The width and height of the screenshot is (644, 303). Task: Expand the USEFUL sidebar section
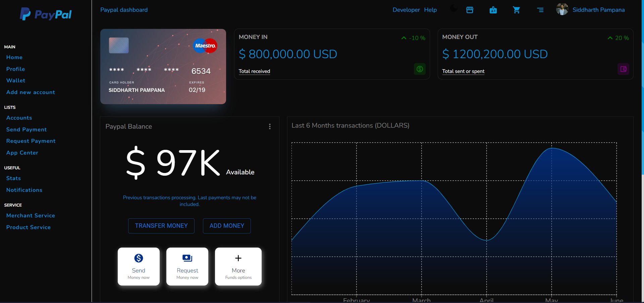[12, 168]
